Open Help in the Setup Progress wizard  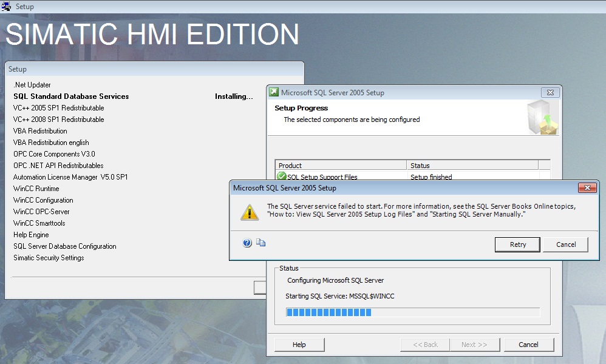point(299,345)
